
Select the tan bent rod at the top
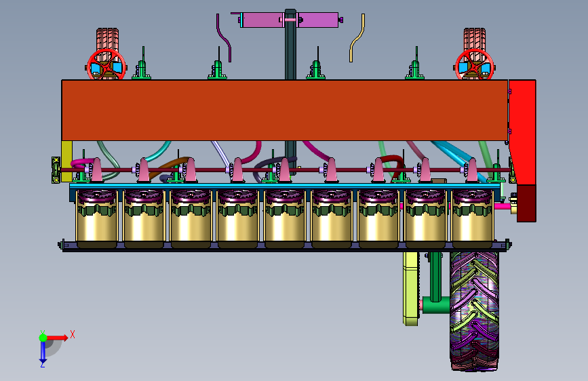(x=357, y=38)
